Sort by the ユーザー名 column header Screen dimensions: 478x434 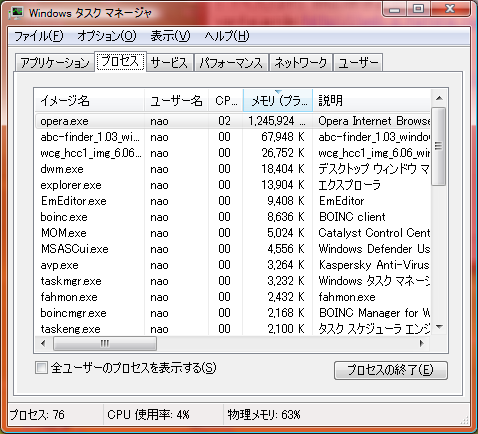[x=176, y=100]
